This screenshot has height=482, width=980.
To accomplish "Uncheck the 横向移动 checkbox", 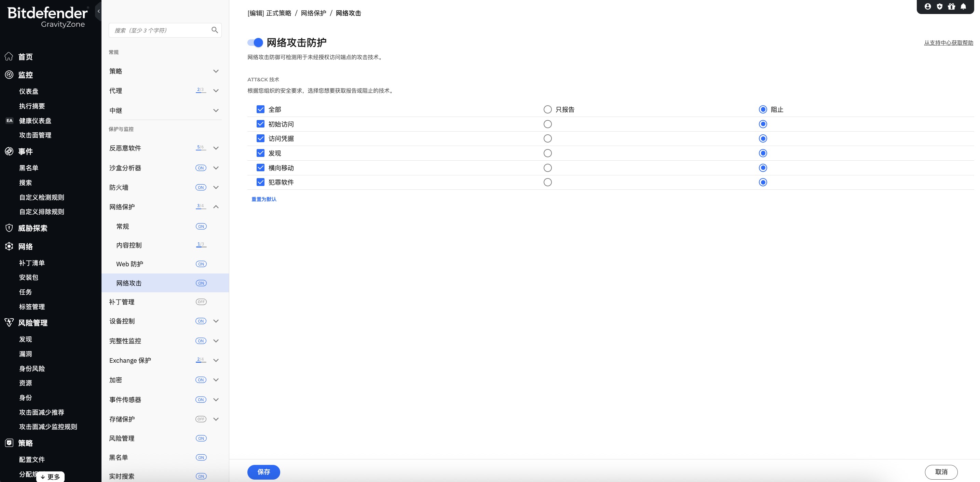I will point(260,168).
